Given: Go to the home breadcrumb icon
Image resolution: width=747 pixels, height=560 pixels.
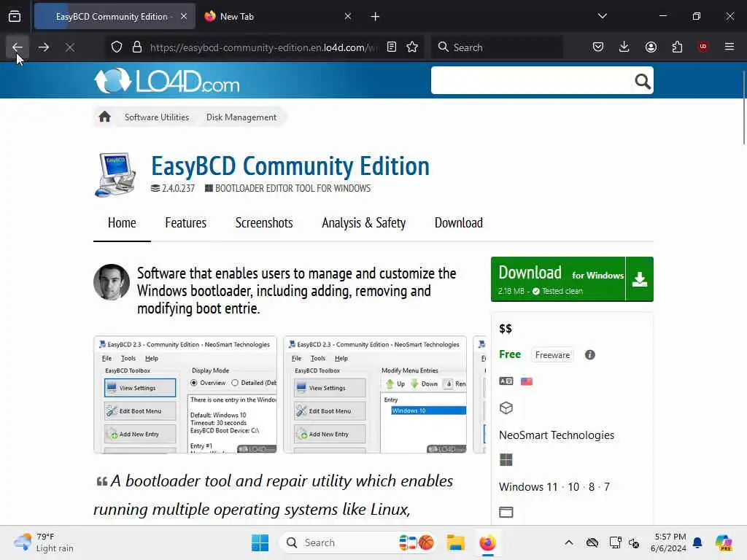Looking at the screenshot, I should coord(105,117).
